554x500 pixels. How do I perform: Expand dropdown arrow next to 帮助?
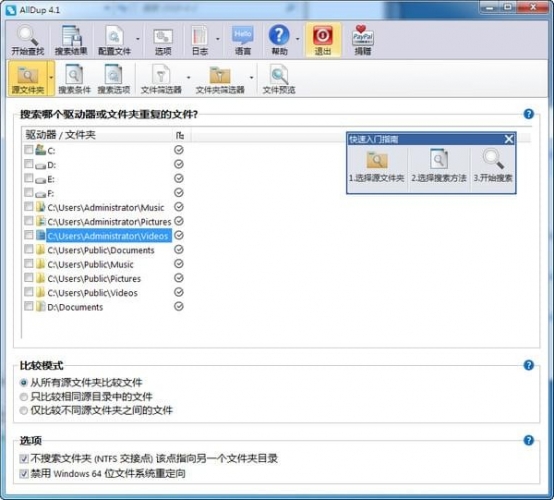[297, 39]
